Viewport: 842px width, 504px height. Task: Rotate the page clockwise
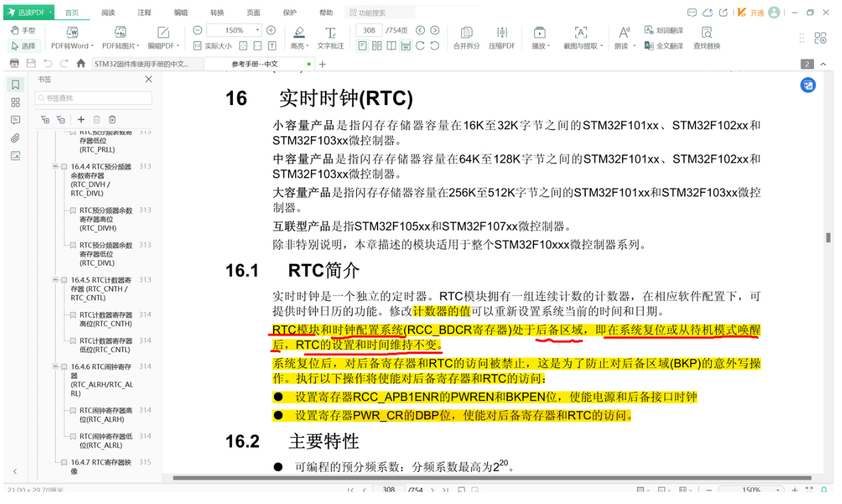click(x=420, y=45)
